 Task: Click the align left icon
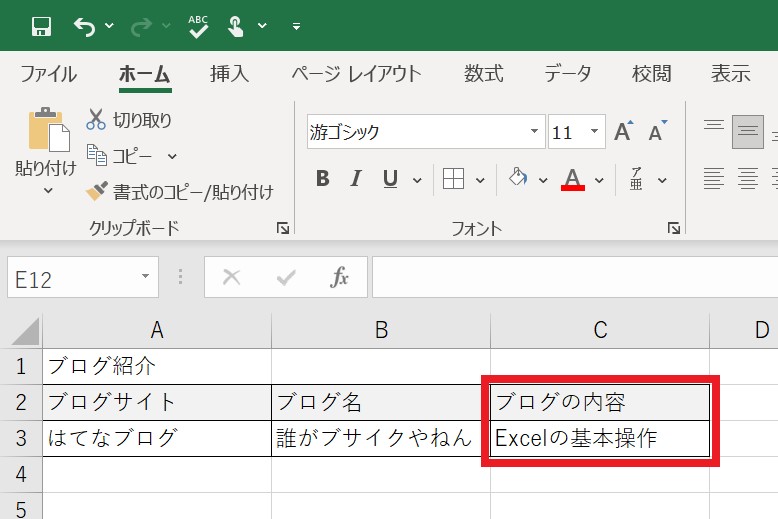713,179
